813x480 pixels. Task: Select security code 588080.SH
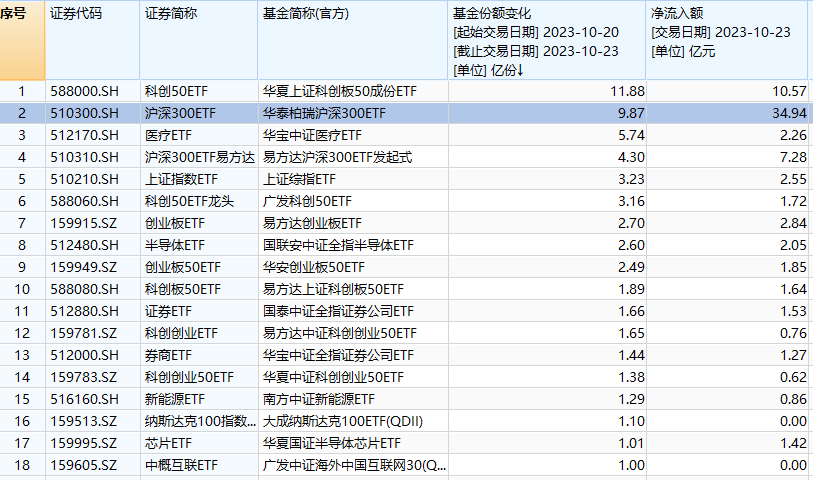coord(85,289)
